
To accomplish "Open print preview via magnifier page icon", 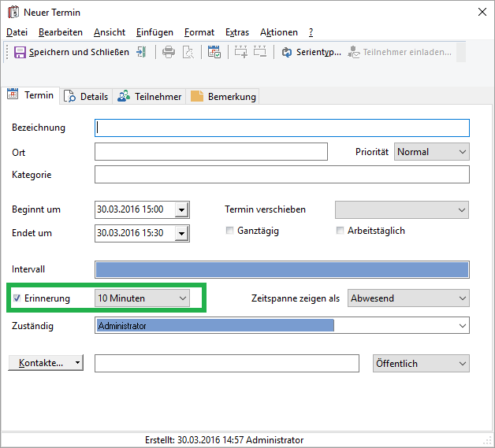I will click(188, 52).
